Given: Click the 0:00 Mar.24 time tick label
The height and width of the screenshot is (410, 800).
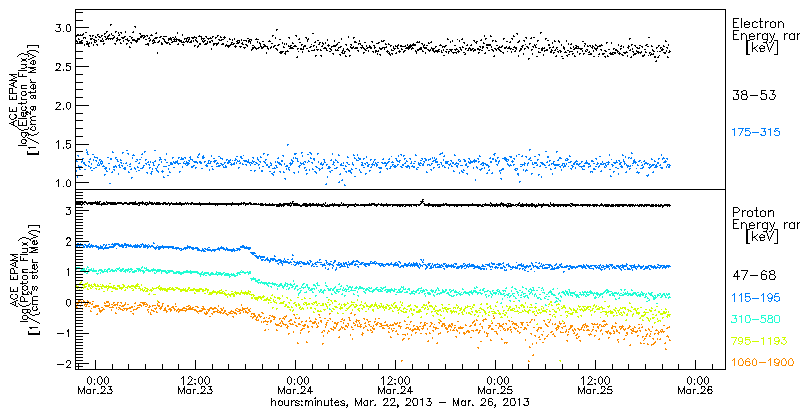Looking at the screenshot, I should click(296, 386).
